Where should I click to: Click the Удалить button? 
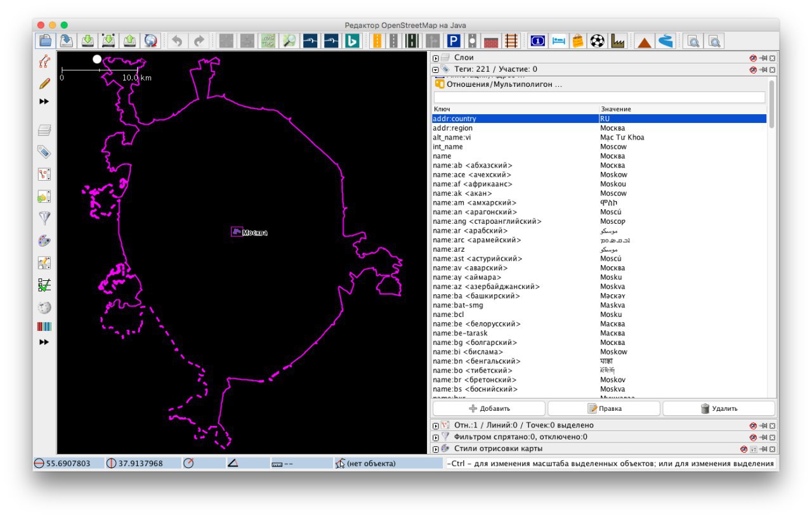pyautogui.click(x=719, y=408)
